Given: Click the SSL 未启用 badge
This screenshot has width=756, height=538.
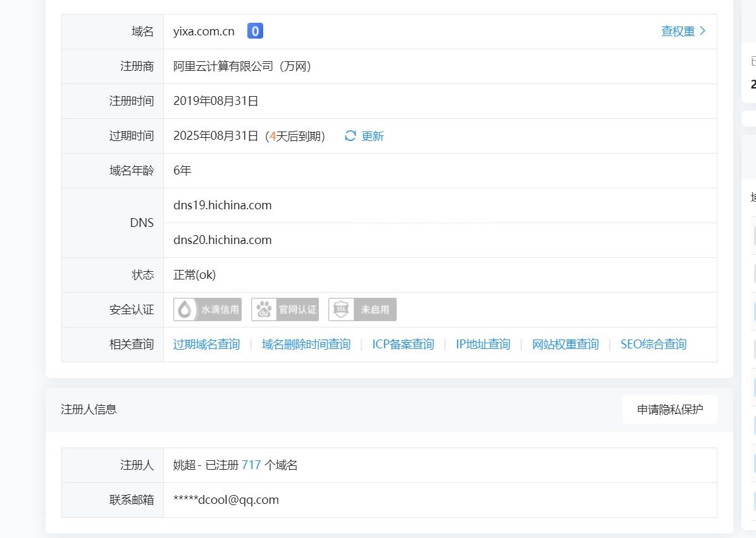Looking at the screenshot, I should 363,310.
